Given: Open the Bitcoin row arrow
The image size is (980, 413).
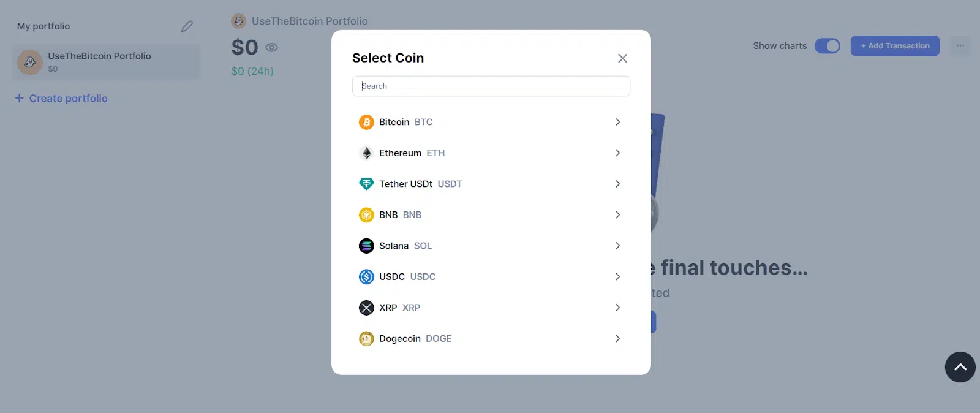Looking at the screenshot, I should [617, 122].
